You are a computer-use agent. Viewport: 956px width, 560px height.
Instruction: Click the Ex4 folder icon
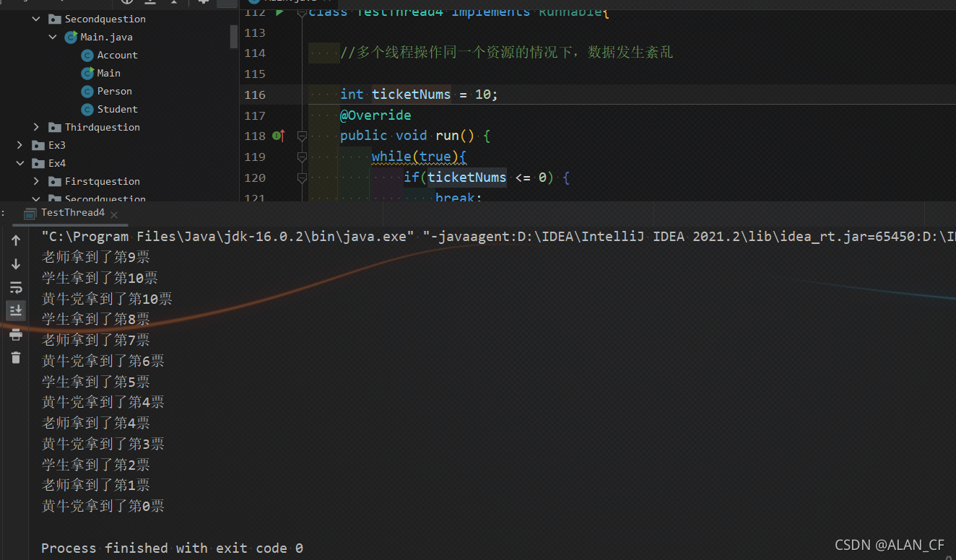[38, 163]
